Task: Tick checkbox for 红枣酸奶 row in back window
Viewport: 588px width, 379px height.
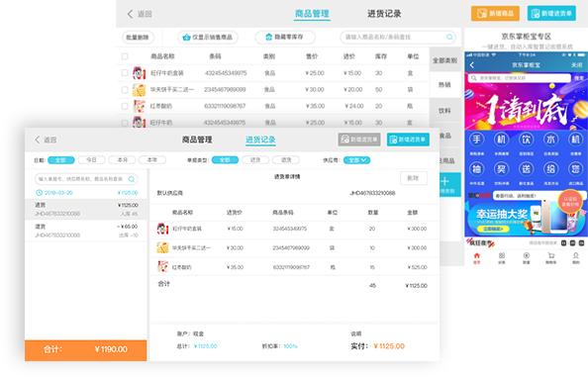Action: (125, 106)
